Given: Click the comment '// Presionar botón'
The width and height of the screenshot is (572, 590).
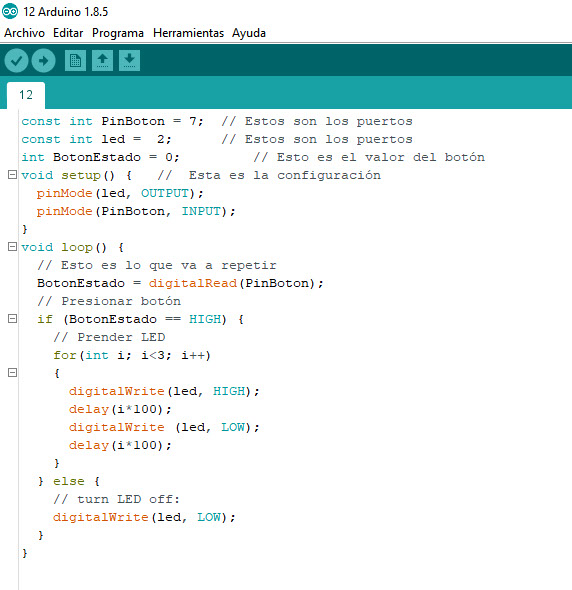Looking at the screenshot, I should 109,301.
